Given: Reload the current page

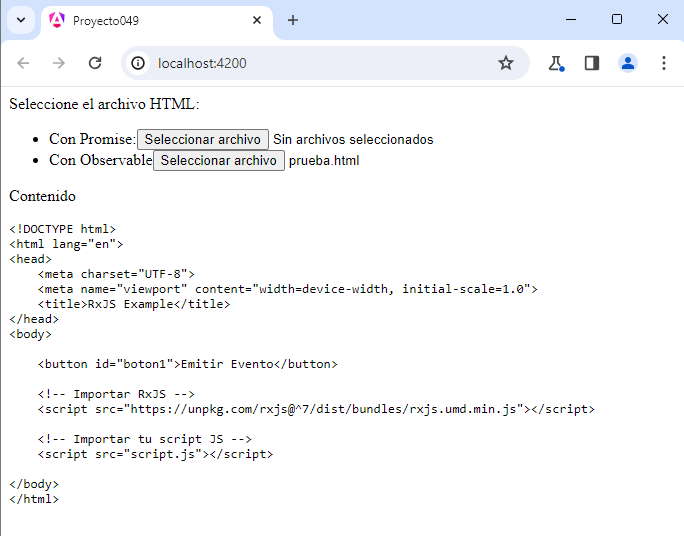Looking at the screenshot, I should [95, 63].
